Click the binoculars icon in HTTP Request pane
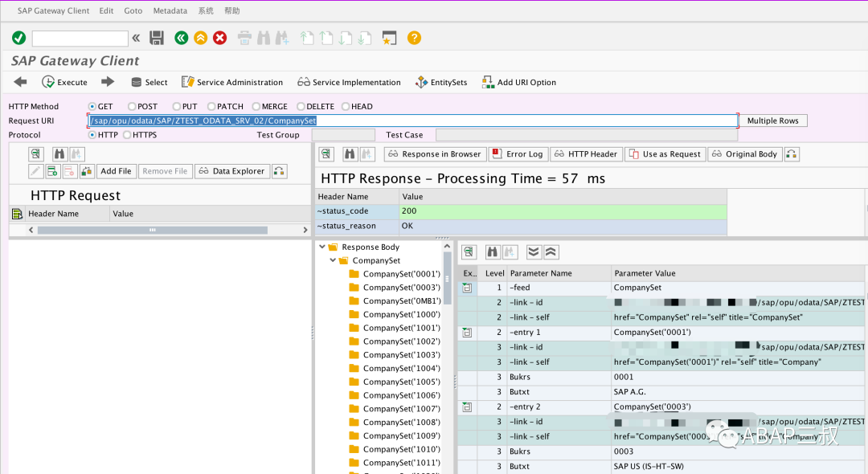The height and width of the screenshot is (474, 868). (59, 153)
